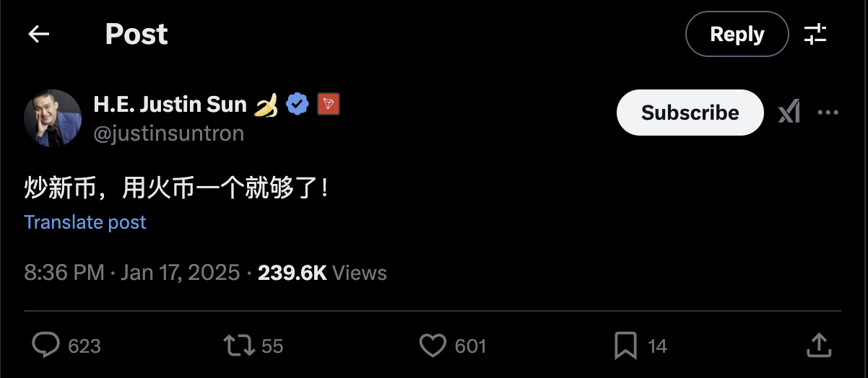Open reply sorting filter sliders icon

(815, 34)
